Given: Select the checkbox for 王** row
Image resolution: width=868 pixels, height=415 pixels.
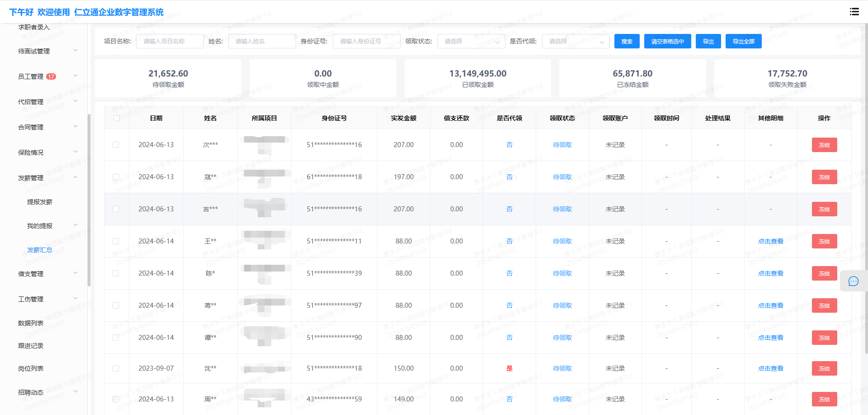Looking at the screenshot, I should point(116,241).
